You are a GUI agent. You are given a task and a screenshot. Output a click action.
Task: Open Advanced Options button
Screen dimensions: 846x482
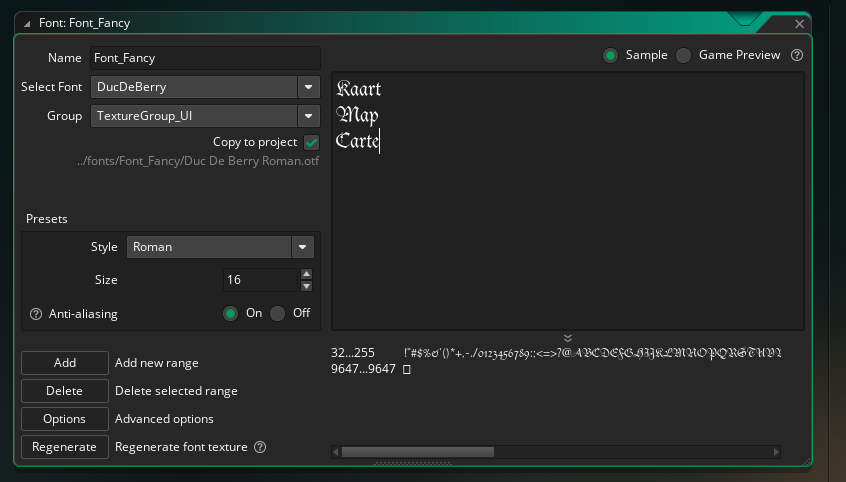point(65,419)
